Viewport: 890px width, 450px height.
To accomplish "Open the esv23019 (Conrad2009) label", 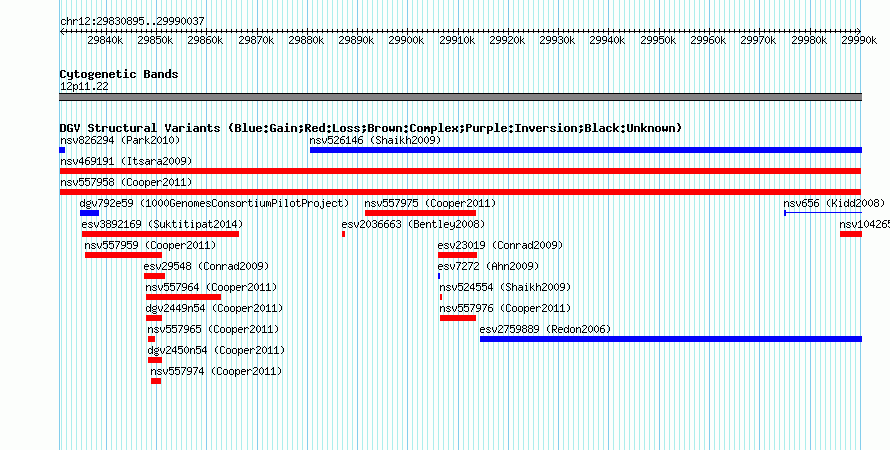I will point(500,245).
